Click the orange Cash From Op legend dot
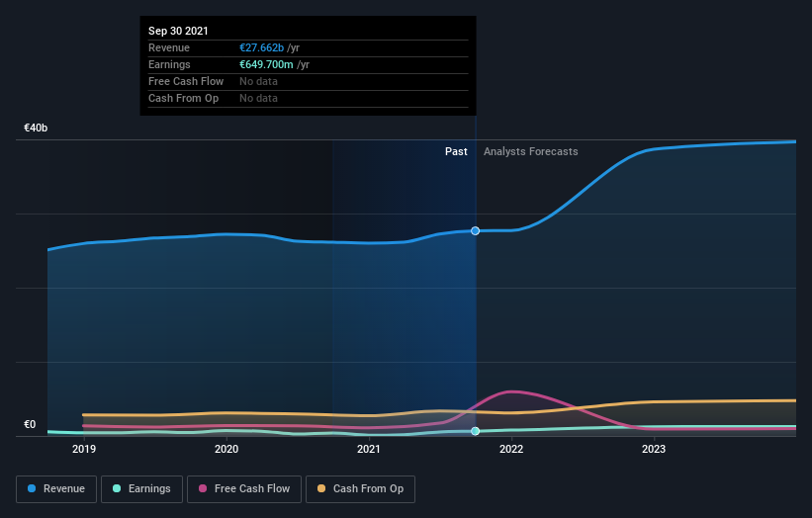 321,488
